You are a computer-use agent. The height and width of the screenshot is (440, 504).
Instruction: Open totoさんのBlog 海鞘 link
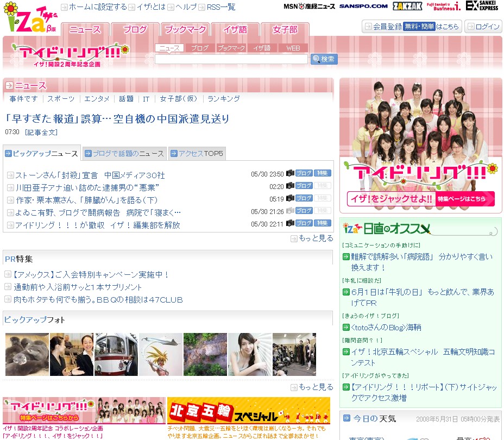(x=386, y=328)
